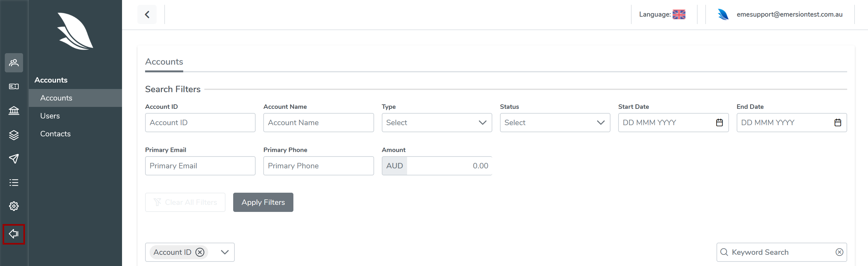Go to Contacts in the sidebar menu
The width and height of the screenshot is (868, 266).
point(55,134)
